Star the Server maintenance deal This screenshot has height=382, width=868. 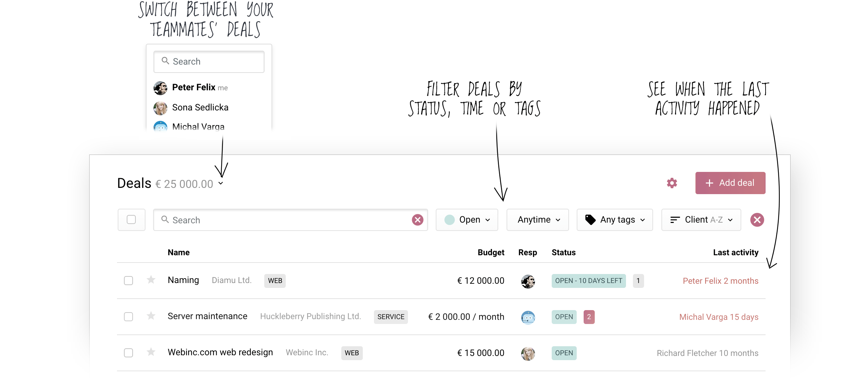pyautogui.click(x=151, y=316)
